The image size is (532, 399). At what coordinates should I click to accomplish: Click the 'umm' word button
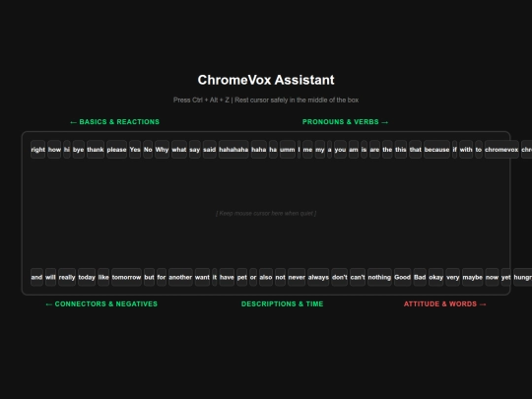(288, 150)
